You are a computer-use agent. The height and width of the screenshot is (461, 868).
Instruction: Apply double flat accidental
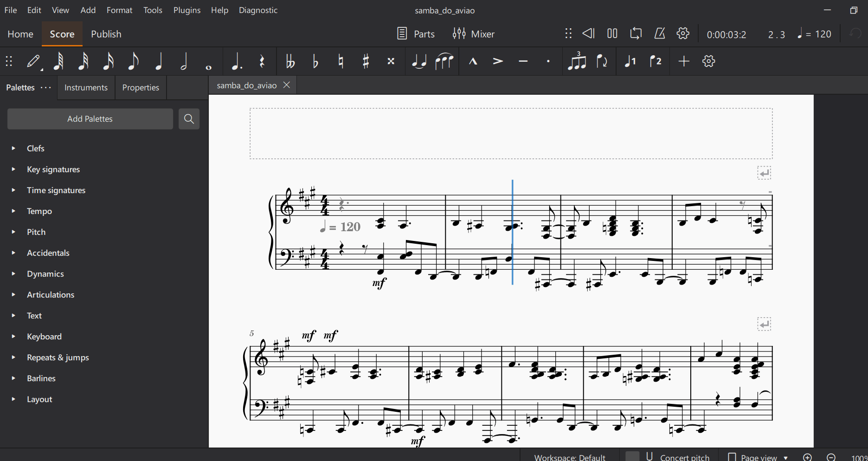point(290,61)
